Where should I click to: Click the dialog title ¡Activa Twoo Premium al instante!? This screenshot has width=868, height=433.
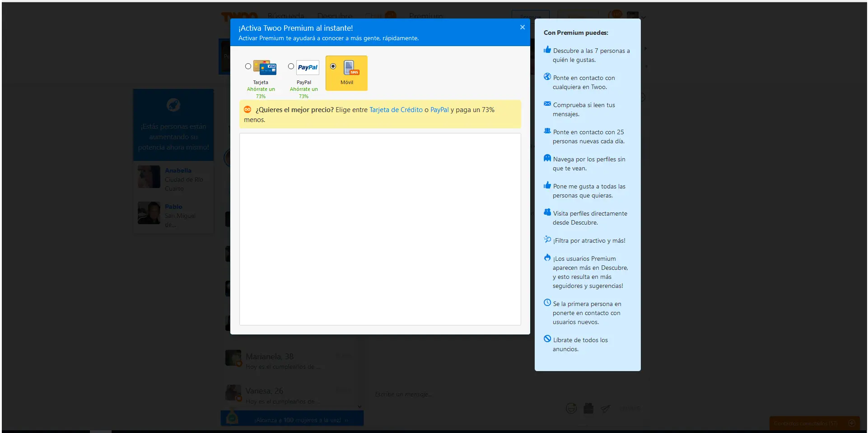pyautogui.click(x=296, y=28)
